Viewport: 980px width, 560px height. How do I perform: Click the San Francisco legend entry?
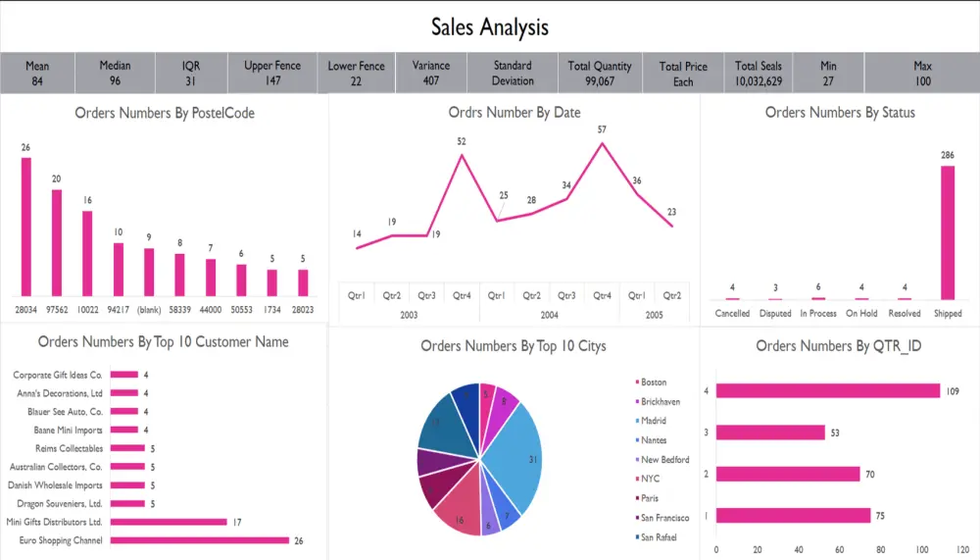point(661,518)
